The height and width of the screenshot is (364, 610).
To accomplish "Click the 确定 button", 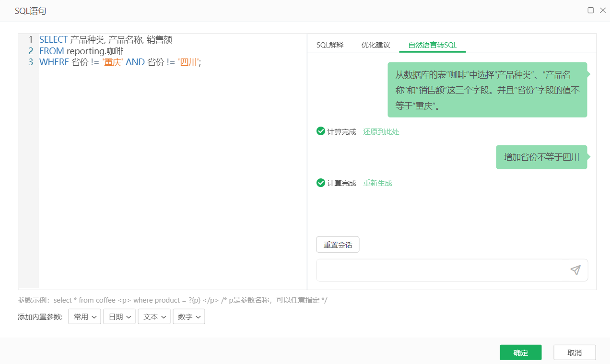I will coord(521,352).
